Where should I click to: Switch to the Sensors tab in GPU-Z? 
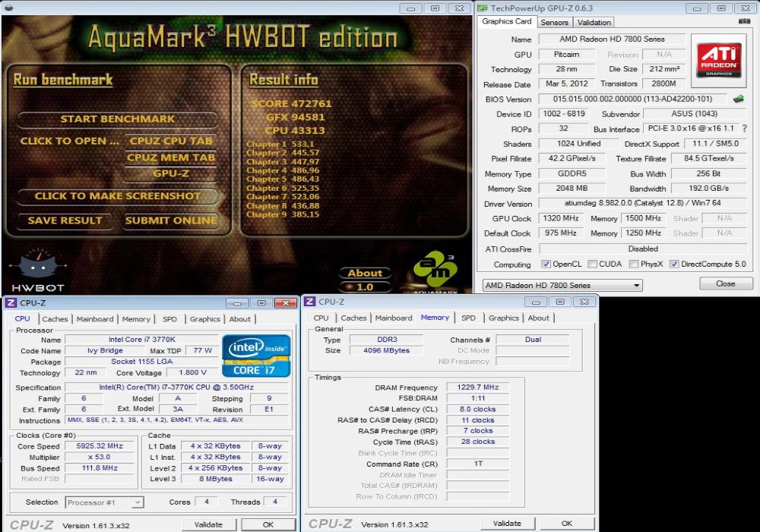click(x=555, y=22)
